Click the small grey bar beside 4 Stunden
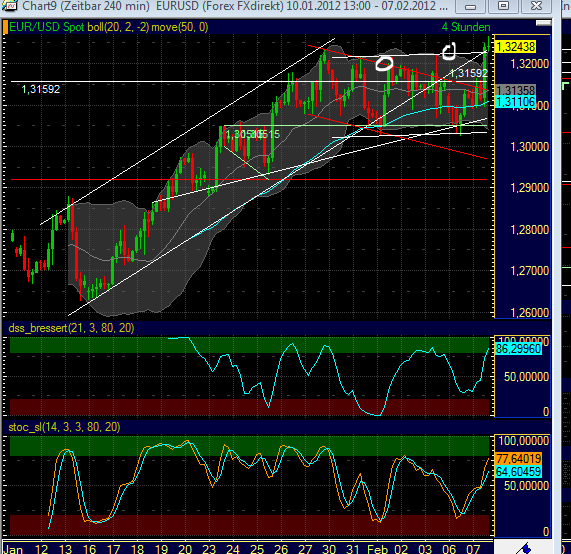Image resolution: width=571 pixels, height=554 pixels. coord(543,23)
